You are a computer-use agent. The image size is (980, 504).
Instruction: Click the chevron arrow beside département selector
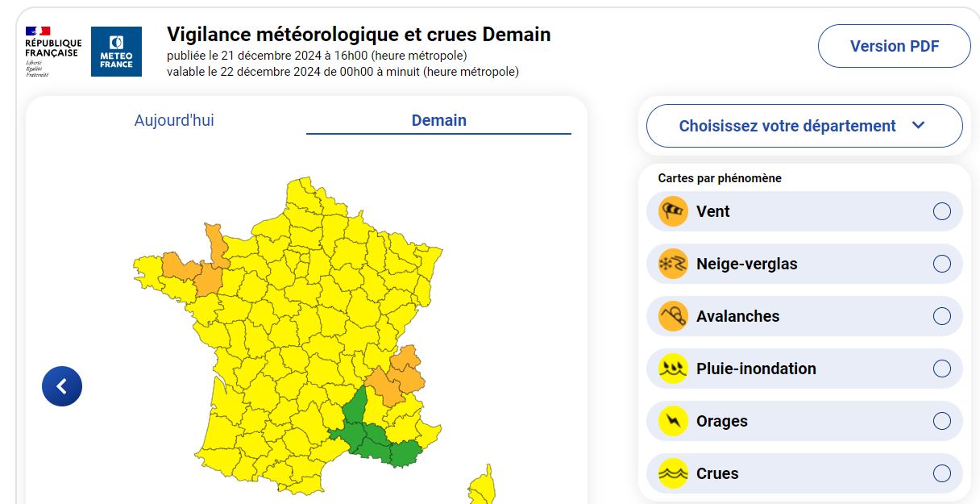tap(918, 125)
